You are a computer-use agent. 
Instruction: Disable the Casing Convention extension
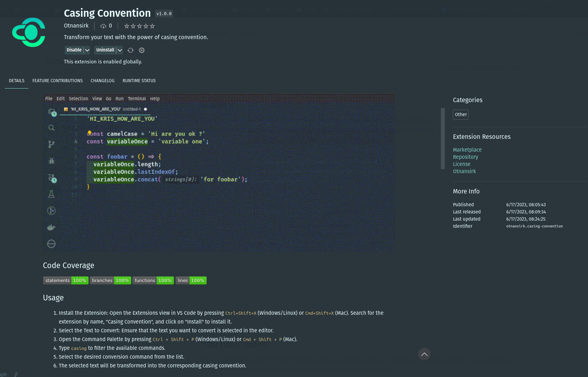click(x=74, y=50)
